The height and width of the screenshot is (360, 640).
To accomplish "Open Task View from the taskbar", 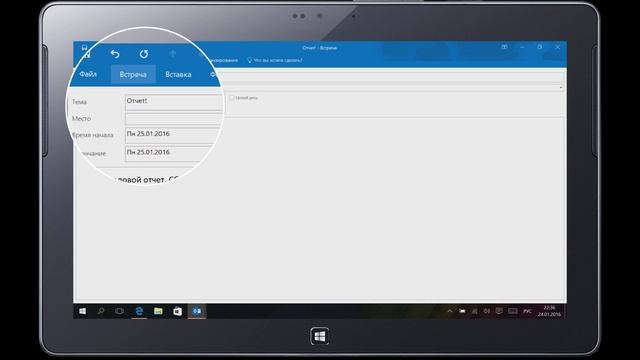I will (119, 311).
